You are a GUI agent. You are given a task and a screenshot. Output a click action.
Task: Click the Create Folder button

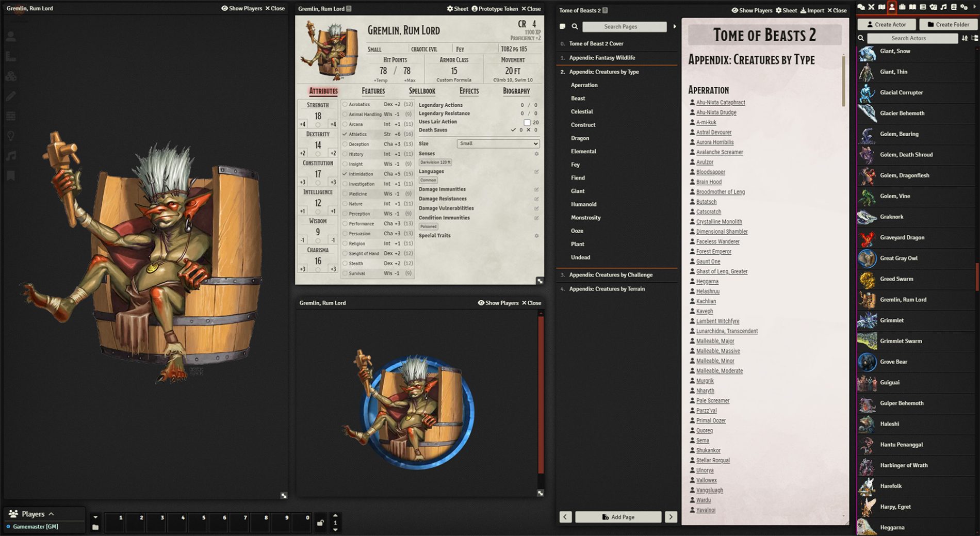coord(948,24)
